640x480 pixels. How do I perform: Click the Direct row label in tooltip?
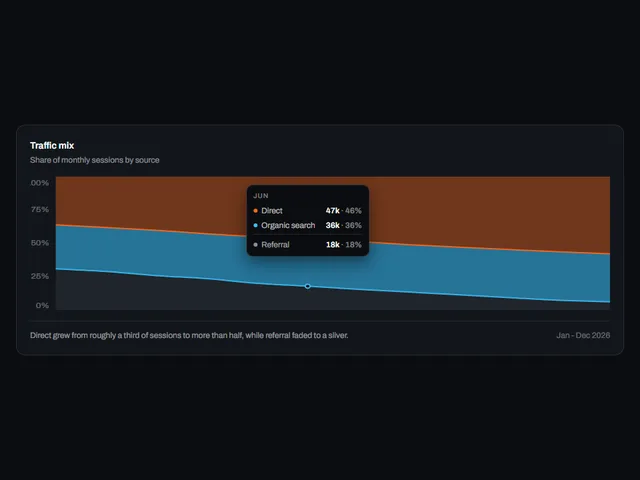272,211
